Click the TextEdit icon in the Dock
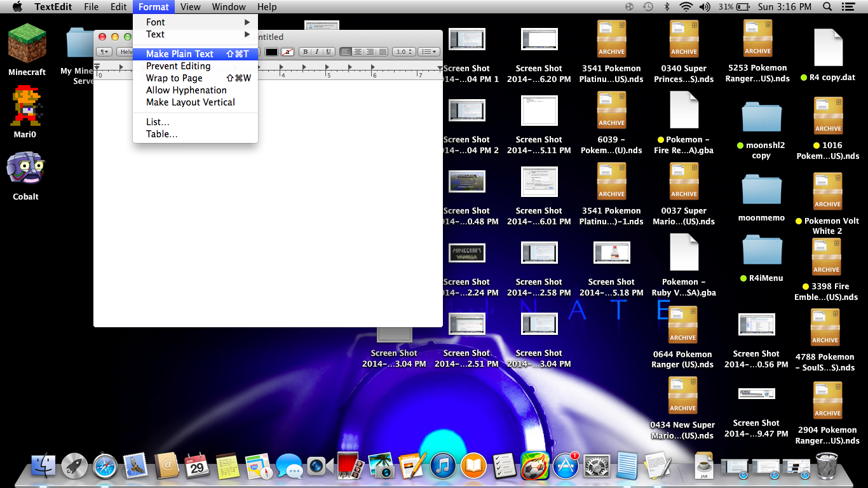868x488 pixels. 658,466
